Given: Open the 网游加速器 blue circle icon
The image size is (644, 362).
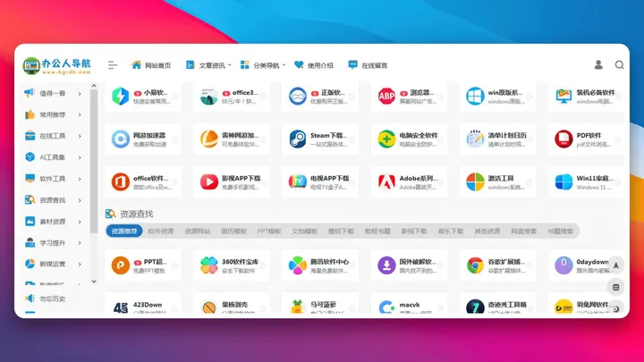Looking at the screenshot, I should (x=121, y=139).
